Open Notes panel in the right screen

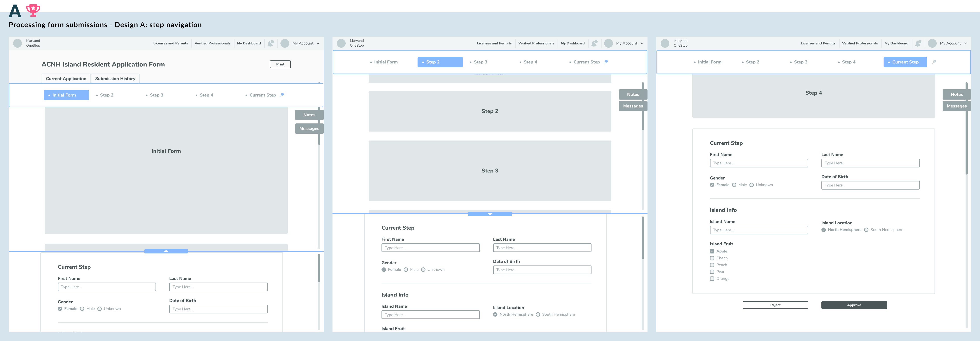[957, 94]
